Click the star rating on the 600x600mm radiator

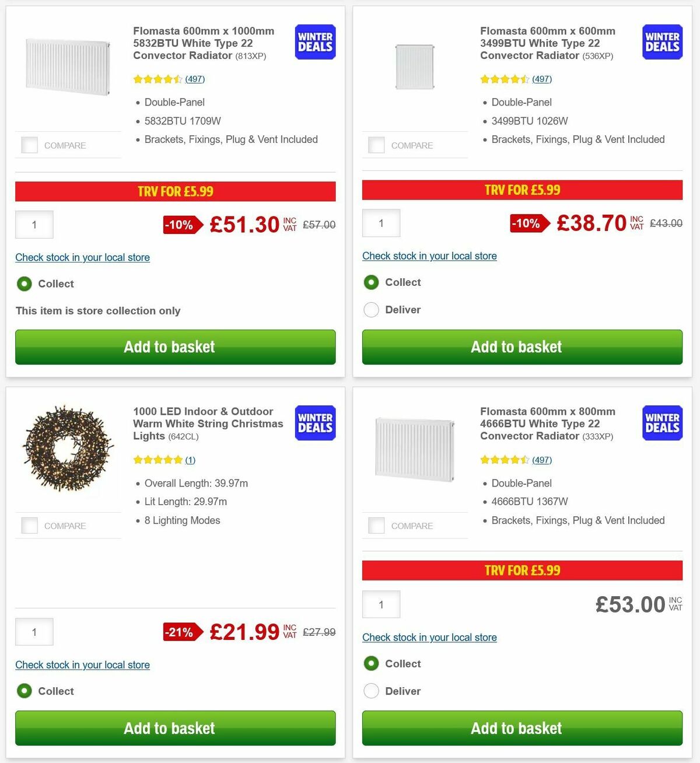point(505,79)
